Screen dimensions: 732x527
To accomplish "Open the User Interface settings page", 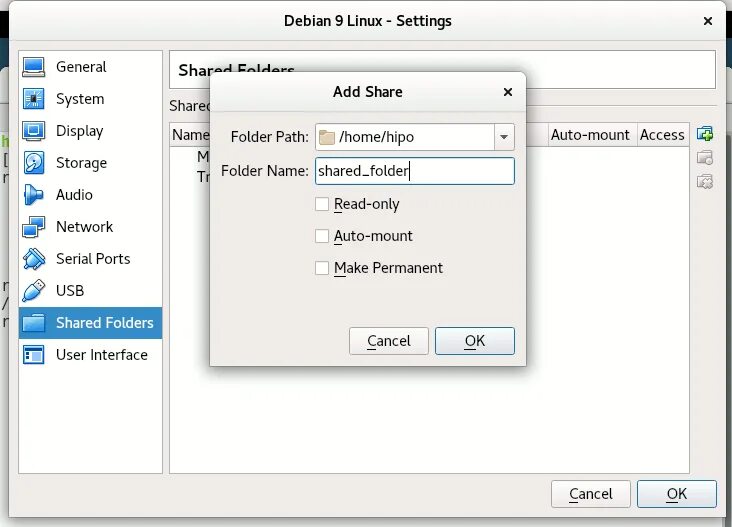I will pos(90,355).
